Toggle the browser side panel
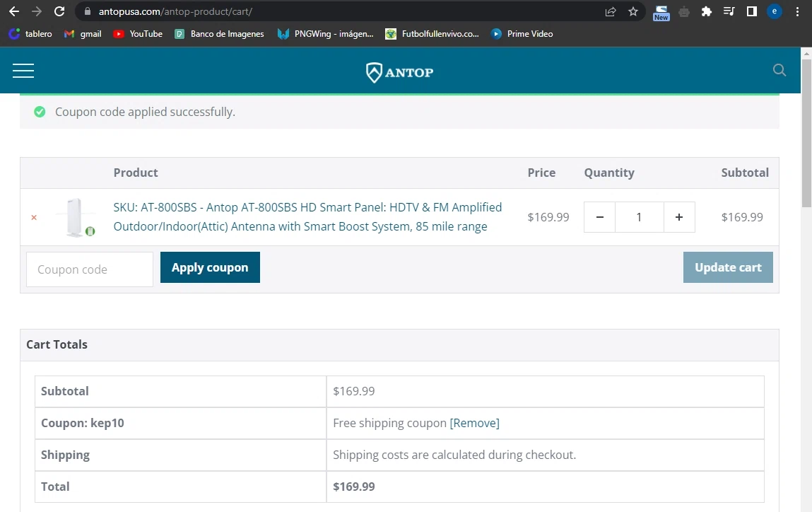 (x=751, y=11)
